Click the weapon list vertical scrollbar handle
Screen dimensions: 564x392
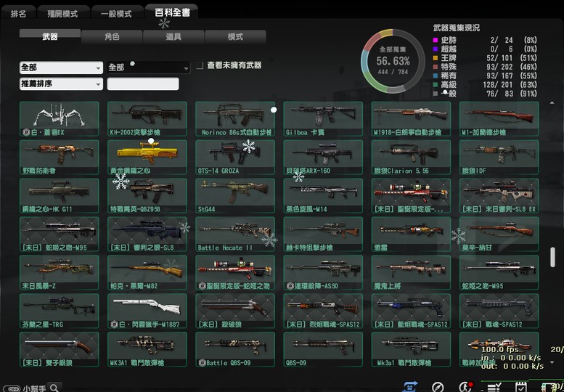click(x=552, y=257)
